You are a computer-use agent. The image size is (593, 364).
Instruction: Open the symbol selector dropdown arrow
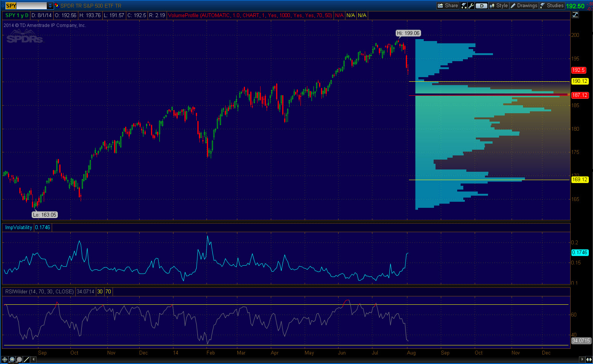[50, 6]
